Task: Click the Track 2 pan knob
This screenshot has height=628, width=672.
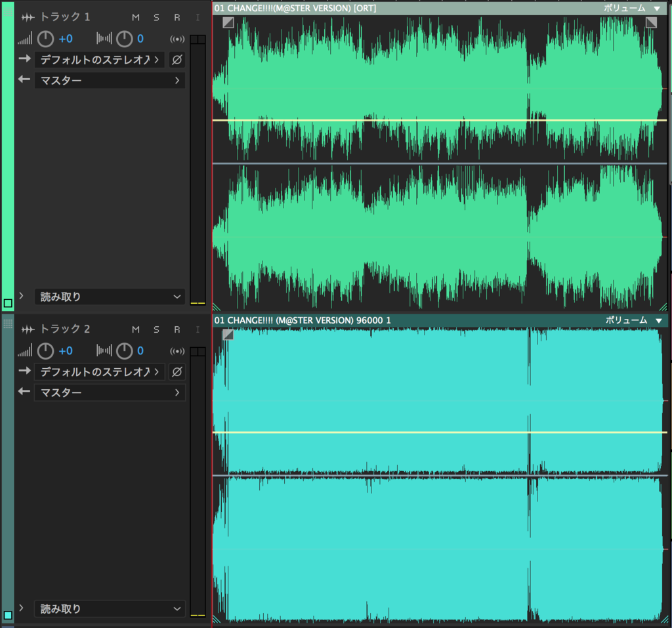Action: pyautogui.click(x=124, y=351)
